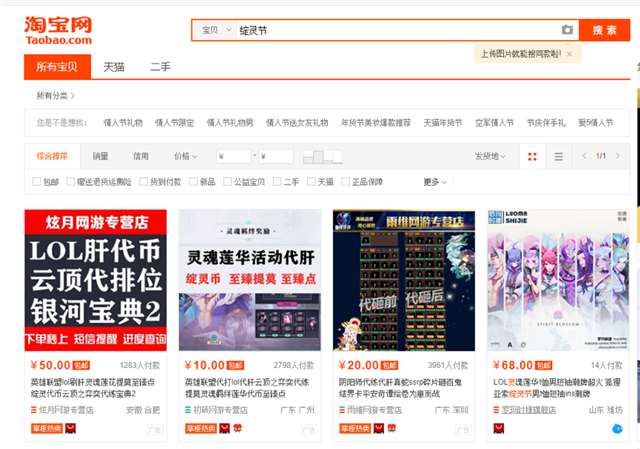Screen dimensions: 640x449
Task: Switch to grid view layout
Action: tap(532, 156)
